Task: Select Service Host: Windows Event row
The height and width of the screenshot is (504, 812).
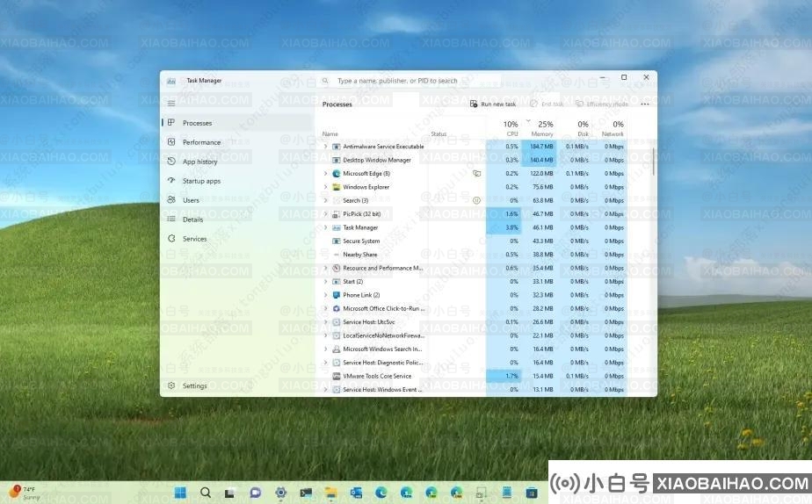Action: click(474, 389)
